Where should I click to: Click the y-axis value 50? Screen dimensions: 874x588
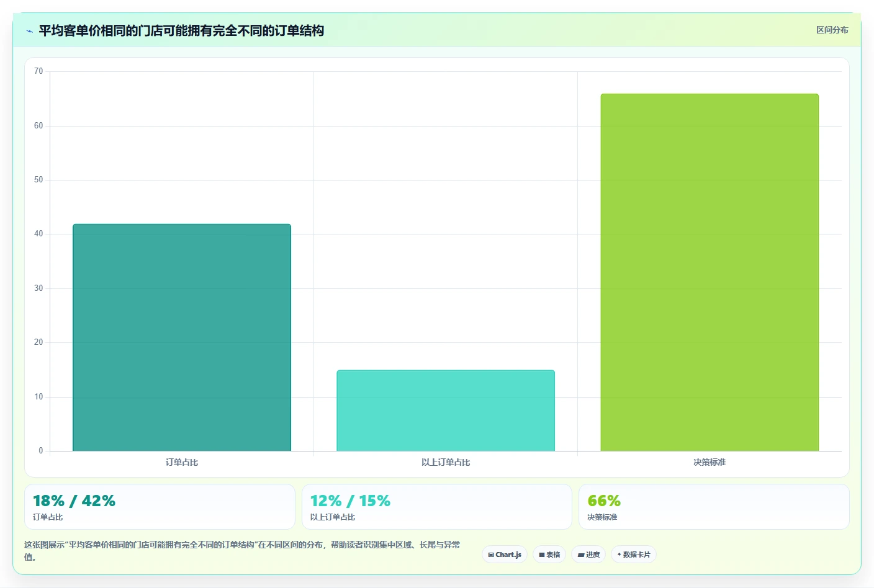[38, 180]
